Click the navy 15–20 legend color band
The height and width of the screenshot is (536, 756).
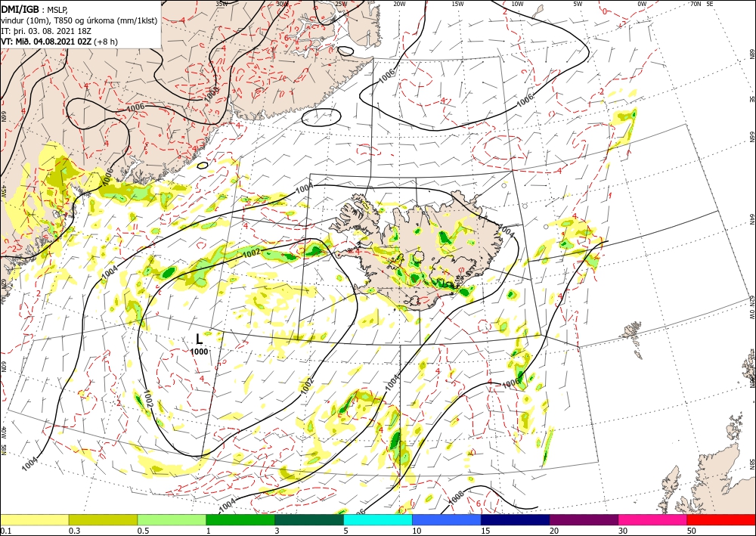tap(516, 519)
